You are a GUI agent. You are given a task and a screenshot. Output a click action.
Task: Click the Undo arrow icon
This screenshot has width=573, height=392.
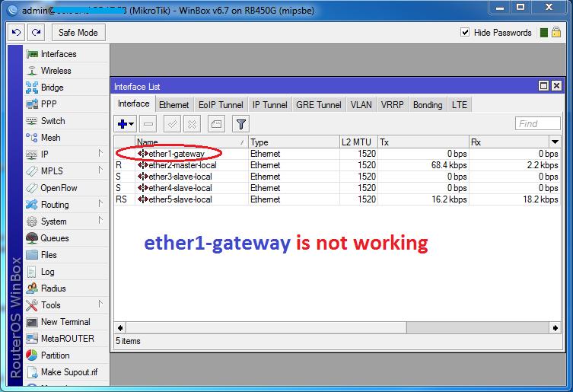point(17,33)
